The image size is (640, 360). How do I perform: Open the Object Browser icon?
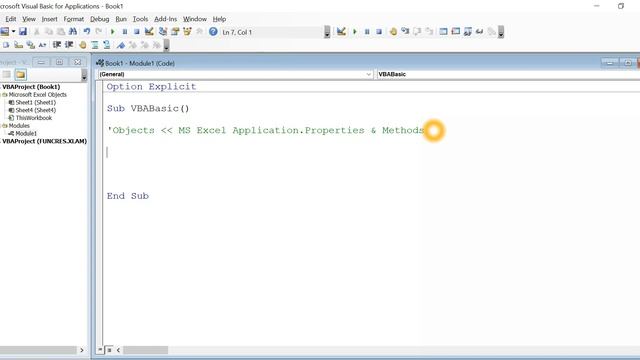(x=187, y=31)
